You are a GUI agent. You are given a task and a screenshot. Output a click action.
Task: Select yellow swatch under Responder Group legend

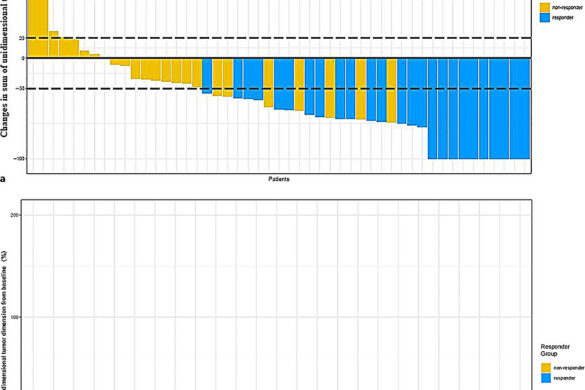[x=546, y=368]
